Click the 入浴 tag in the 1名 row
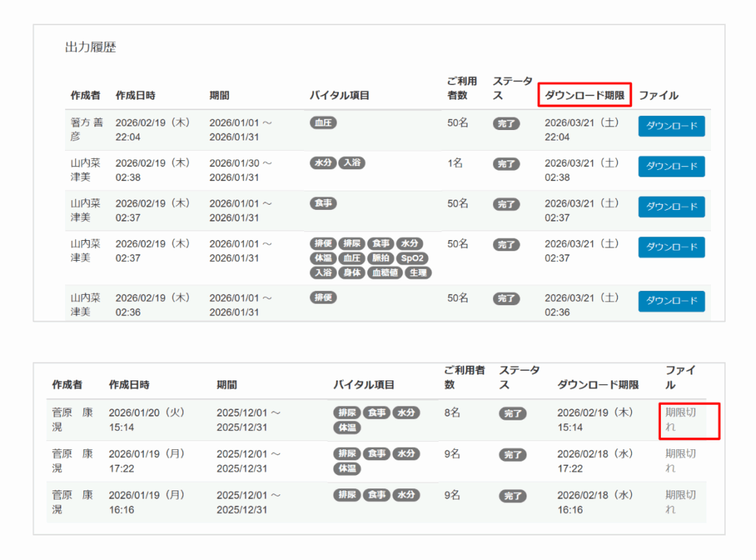Viewport: 756px width, 560px height. pyautogui.click(x=351, y=163)
